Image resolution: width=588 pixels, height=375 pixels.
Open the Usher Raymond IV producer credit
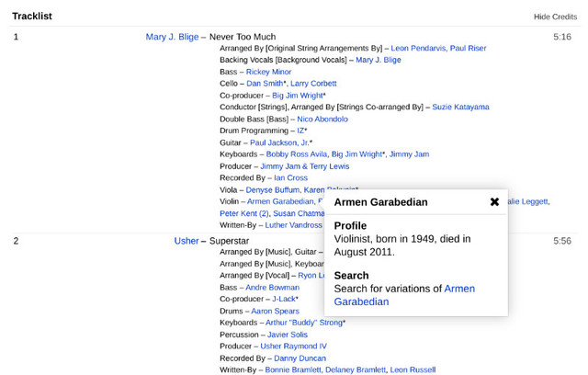pos(294,347)
